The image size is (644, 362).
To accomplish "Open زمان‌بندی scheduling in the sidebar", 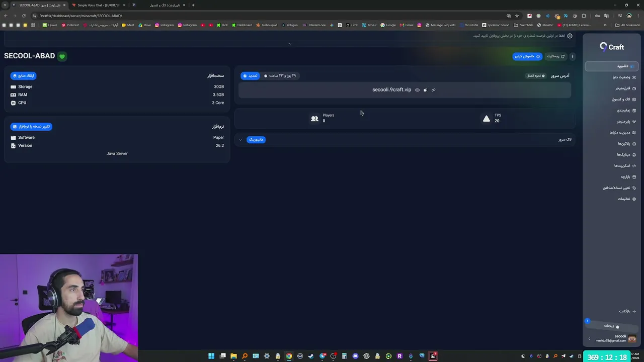I will coord(626,111).
